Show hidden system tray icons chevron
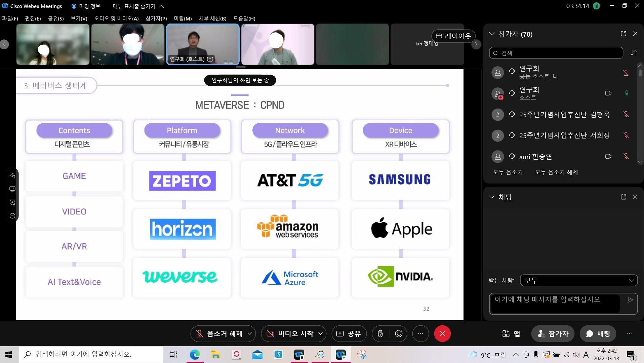Viewport: 644px width, 363px height. [x=516, y=355]
